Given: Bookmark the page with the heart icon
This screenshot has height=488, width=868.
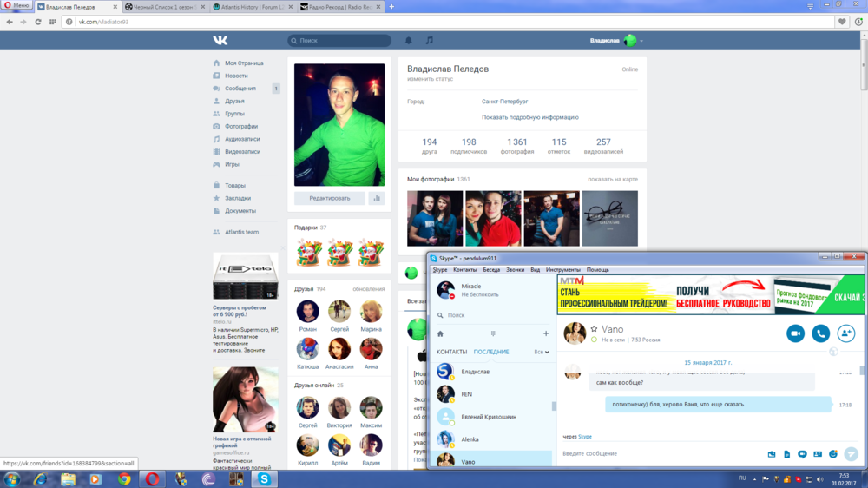Looking at the screenshot, I should 842,22.
